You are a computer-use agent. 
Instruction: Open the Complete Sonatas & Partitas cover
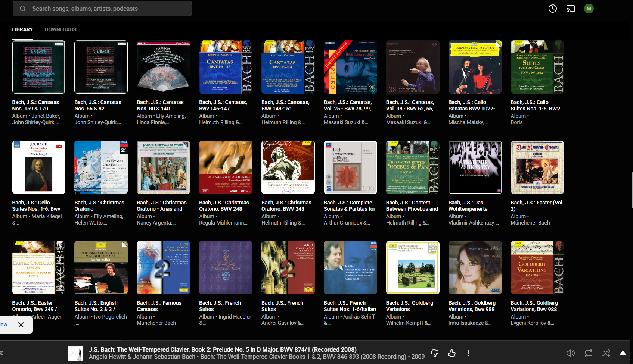[350, 167]
